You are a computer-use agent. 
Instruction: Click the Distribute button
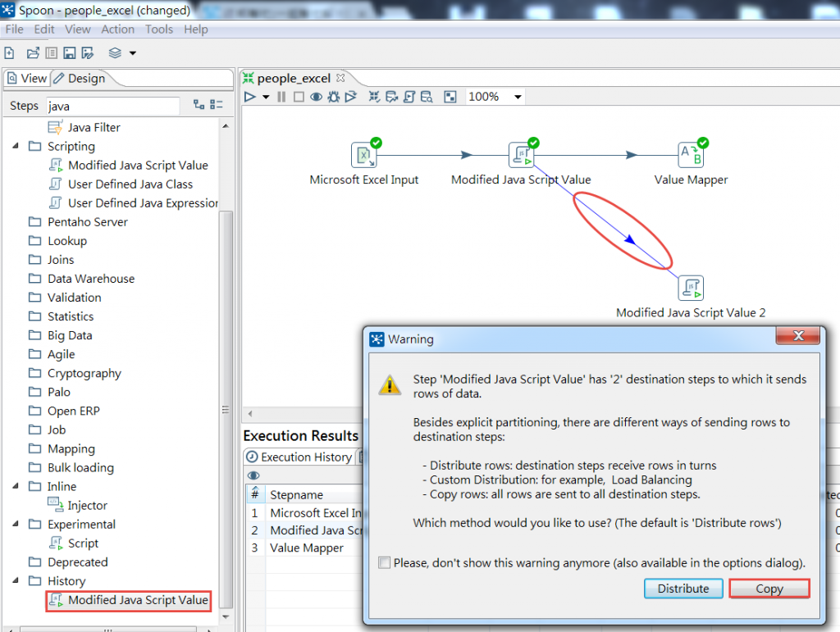[683, 589]
